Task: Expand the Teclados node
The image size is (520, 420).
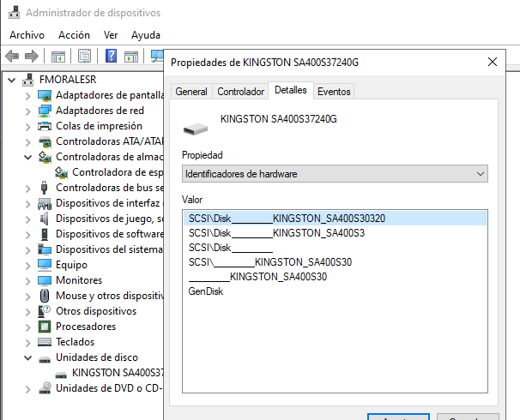Action: click(27, 343)
